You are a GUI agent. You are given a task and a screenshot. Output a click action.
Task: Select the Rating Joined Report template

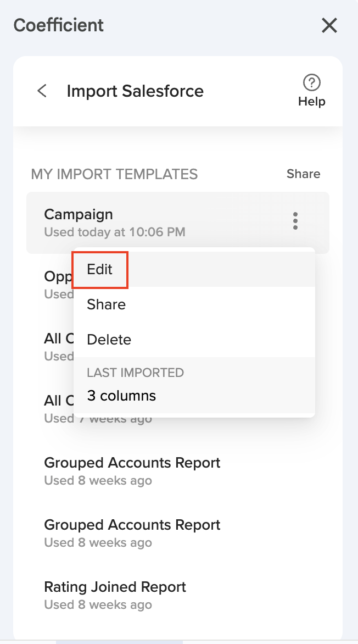115,587
